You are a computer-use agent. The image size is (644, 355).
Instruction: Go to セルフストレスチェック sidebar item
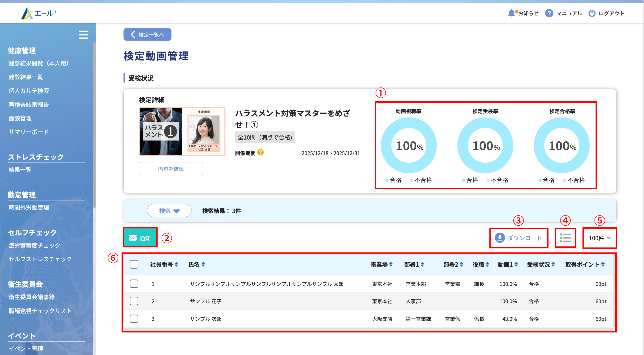click(40, 259)
